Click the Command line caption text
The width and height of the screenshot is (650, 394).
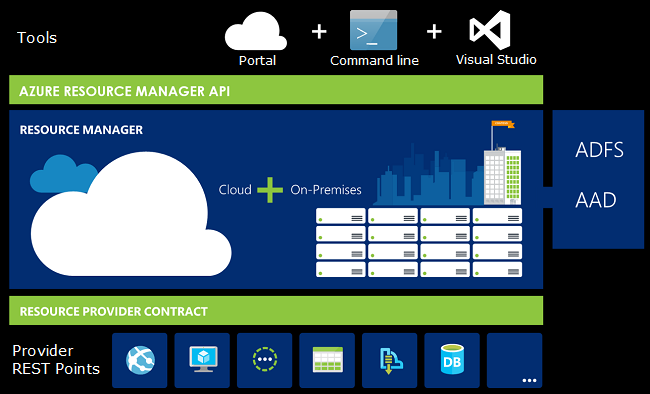(x=374, y=61)
